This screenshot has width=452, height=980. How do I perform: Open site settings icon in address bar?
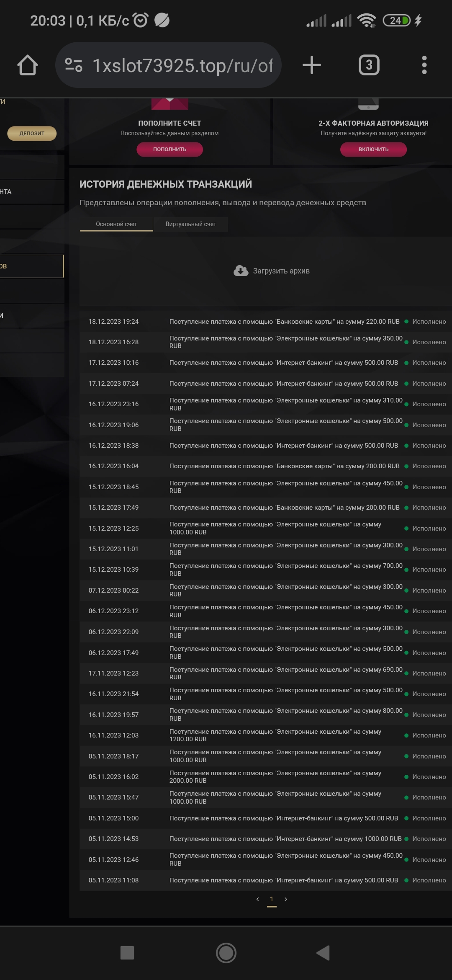[x=74, y=65]
